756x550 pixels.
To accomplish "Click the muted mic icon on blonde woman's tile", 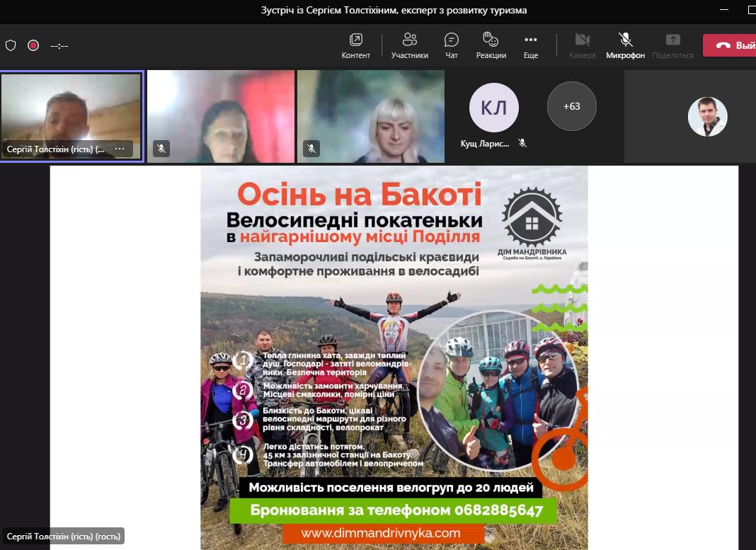I will click(311, 149).
